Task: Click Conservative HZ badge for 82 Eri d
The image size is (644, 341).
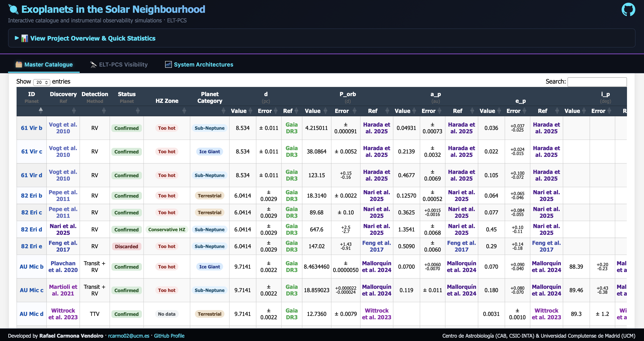Action: [167, 230]
